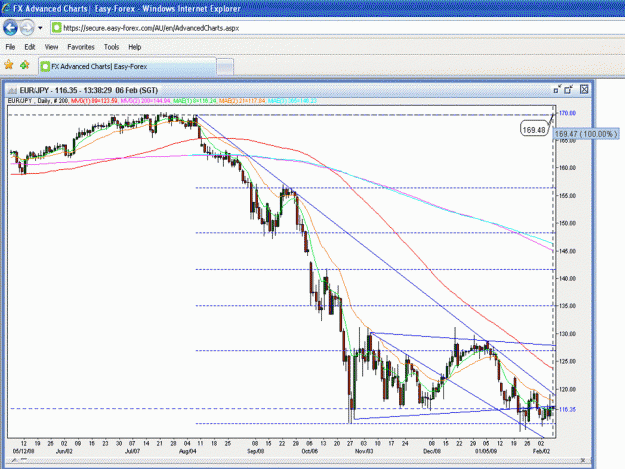Screen dimensions: 625x469
Task: Click the small detach-window icon in the chart header
Action: (x=557, y=90)
